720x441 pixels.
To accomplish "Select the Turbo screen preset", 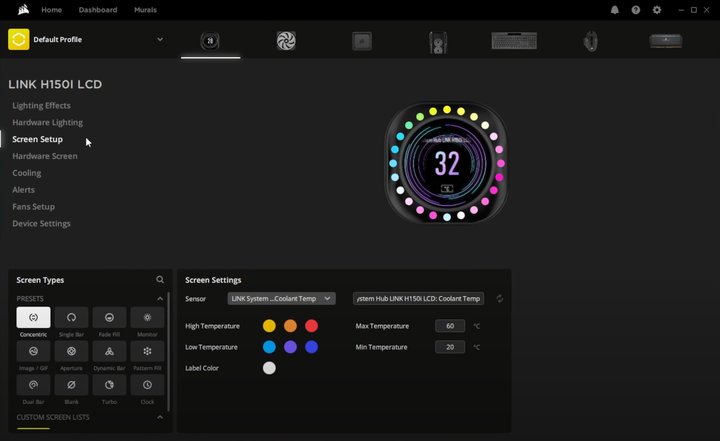I will tap(109, 385).
